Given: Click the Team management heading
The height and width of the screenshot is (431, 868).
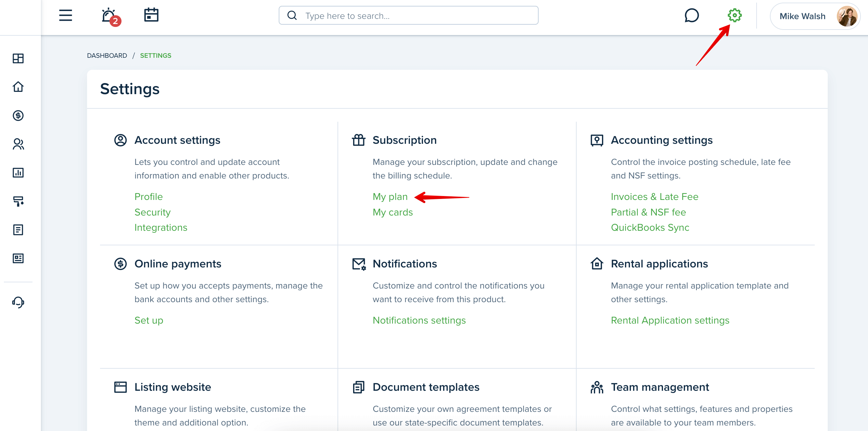Looking at the screenshot, I should pyautogui.click(x=660, y=387).
